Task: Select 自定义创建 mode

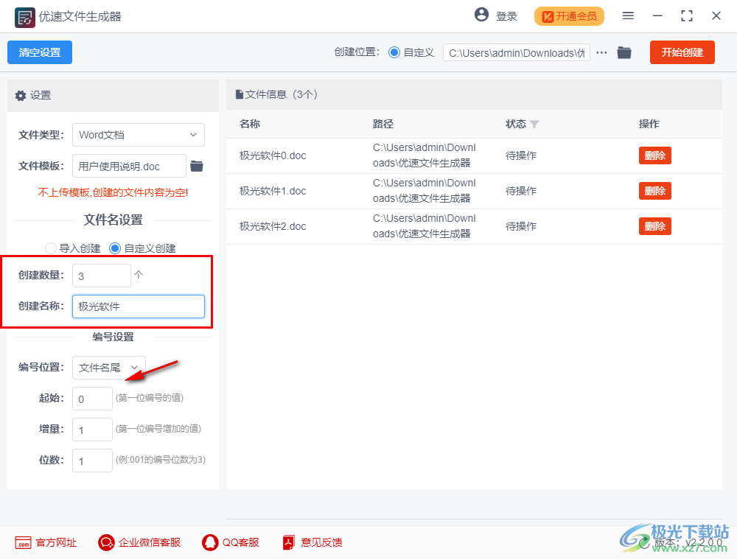Action: (114, 248)
